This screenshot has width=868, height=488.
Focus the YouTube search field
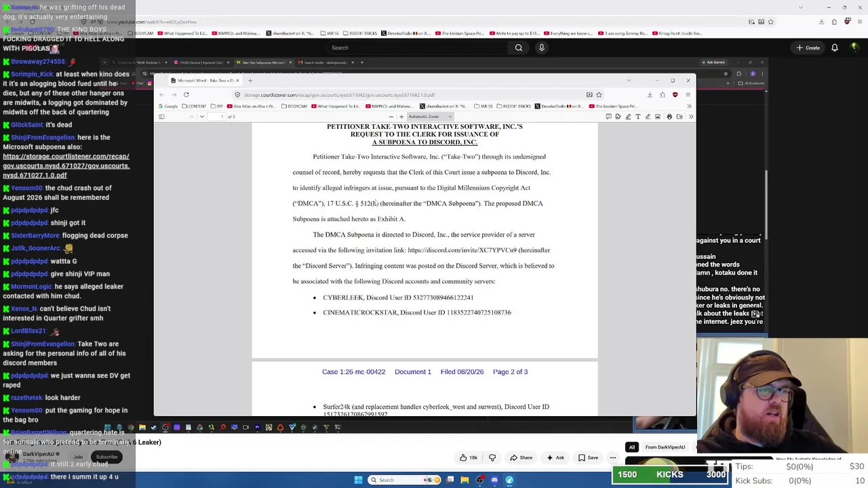(417, 47)
